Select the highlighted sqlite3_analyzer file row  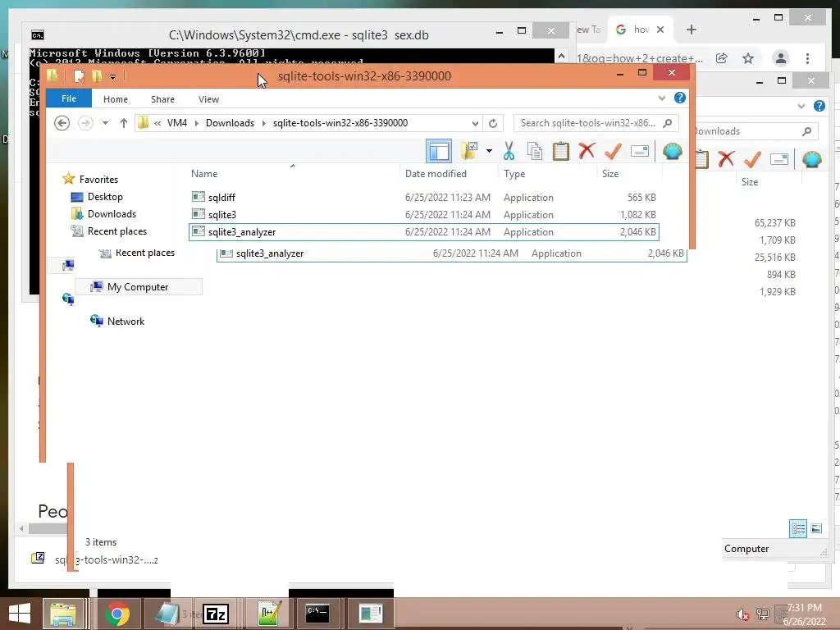tap(424, 232)
